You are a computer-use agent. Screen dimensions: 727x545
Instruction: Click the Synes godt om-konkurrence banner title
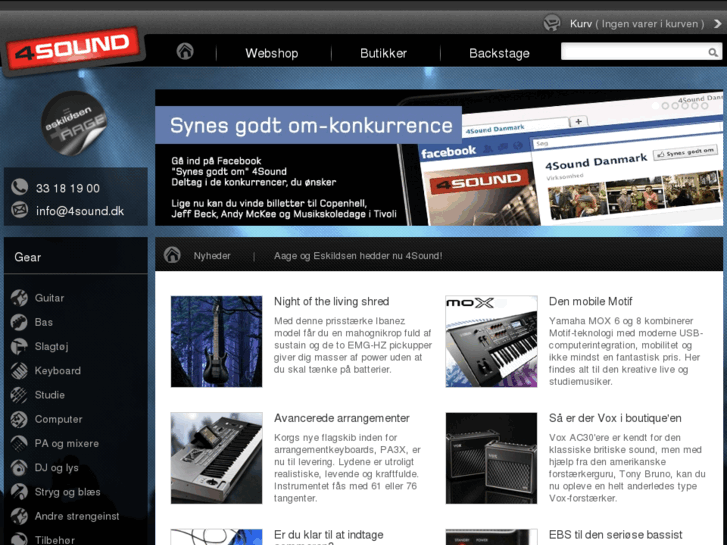tap(311, 125)
